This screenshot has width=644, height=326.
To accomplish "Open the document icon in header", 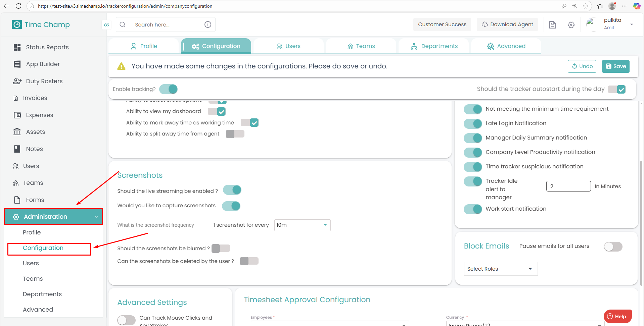I will [552, 24].
